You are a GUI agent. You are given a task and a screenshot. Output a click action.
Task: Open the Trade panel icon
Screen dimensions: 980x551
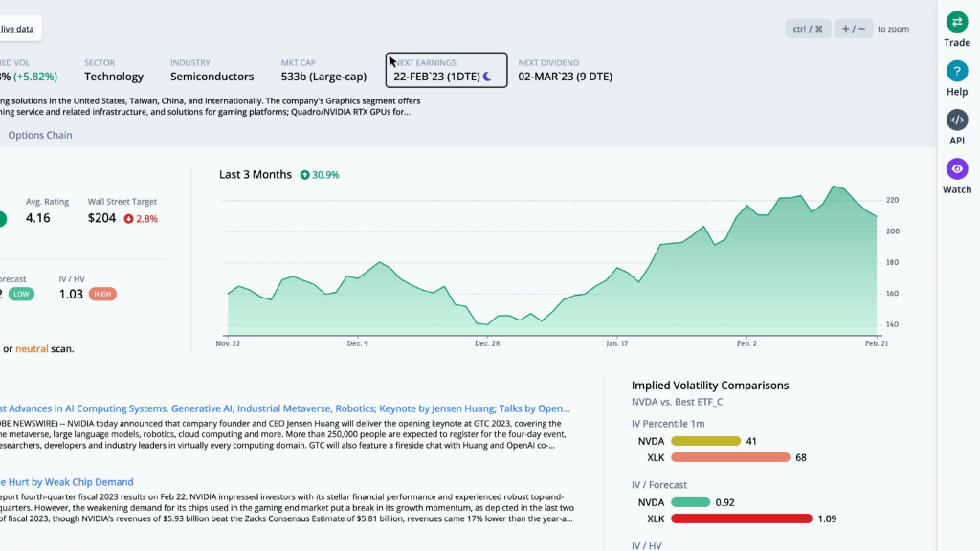pos(957,22)
